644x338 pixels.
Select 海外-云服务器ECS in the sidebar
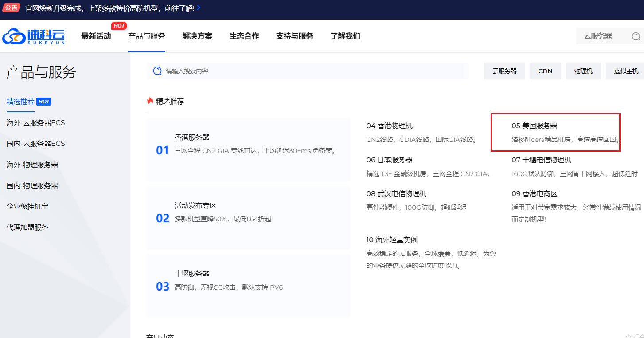35,122
